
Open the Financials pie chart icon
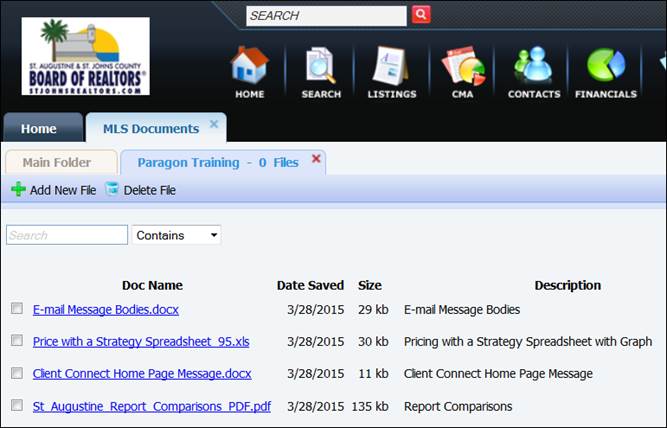tap(605, 71)
